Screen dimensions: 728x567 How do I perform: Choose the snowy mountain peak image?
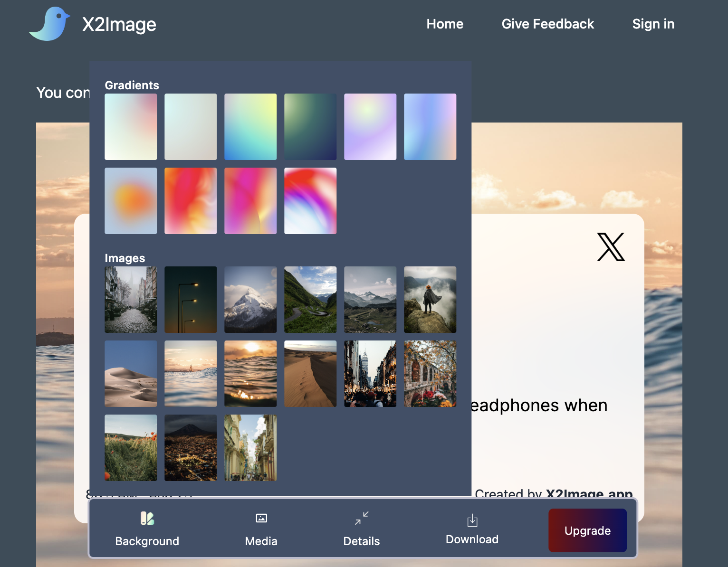click(x=250, y=300)
